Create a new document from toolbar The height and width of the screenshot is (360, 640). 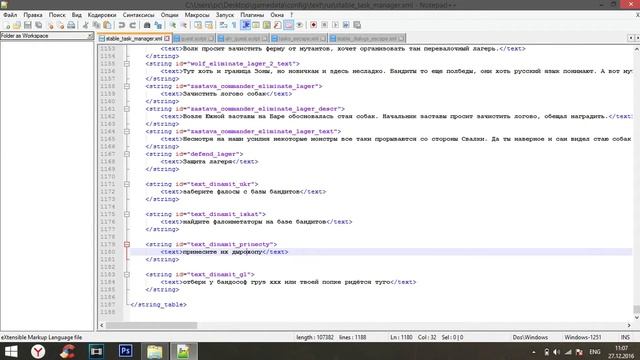pyautogui.click(x=7, y=25)
